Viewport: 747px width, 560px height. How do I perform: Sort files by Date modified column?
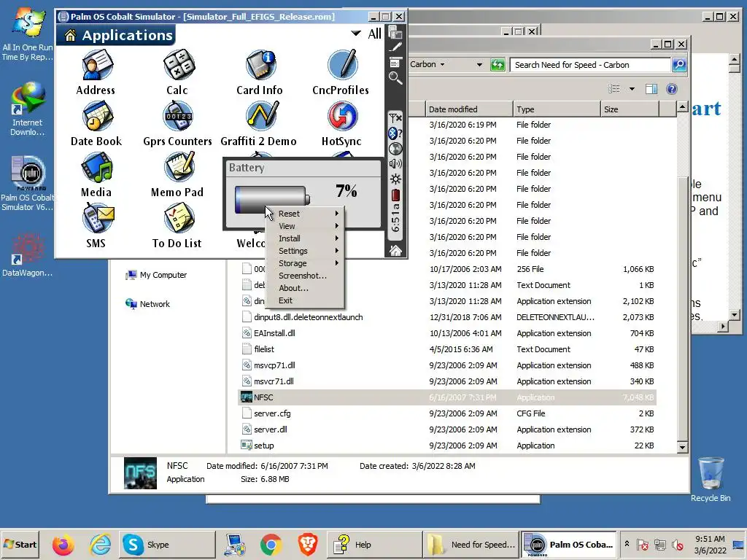(469, 109)
